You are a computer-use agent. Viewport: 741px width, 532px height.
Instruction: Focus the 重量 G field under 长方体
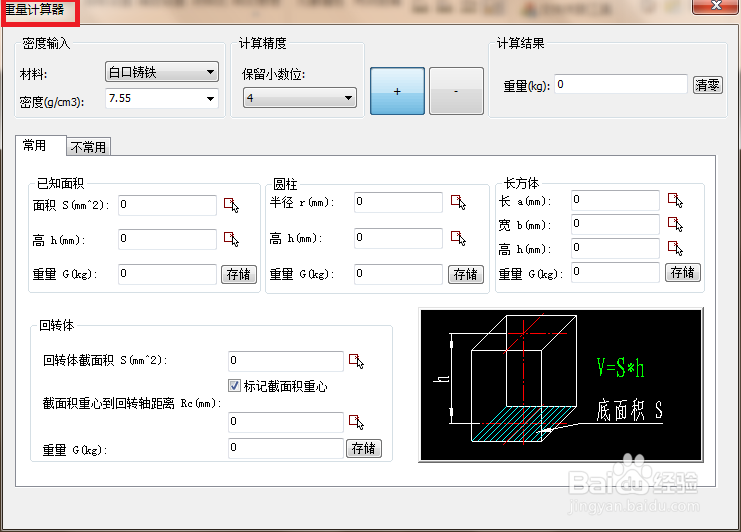tap(615, 272)
